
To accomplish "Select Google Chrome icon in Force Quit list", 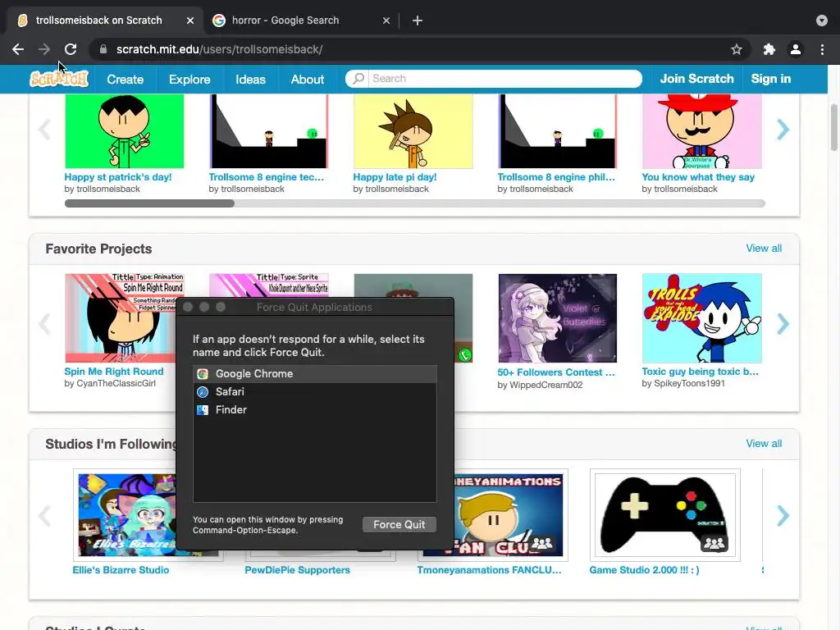I will [x=203, y=374].
